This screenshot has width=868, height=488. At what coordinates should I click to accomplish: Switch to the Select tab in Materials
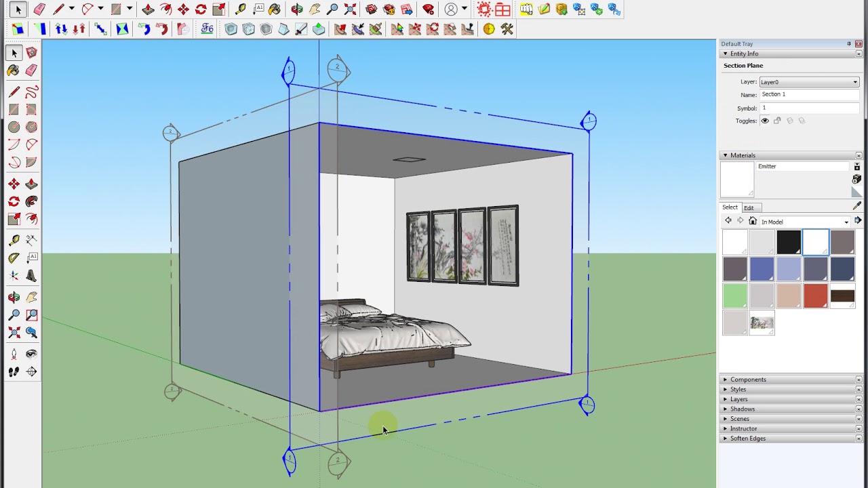pos(730,207)
